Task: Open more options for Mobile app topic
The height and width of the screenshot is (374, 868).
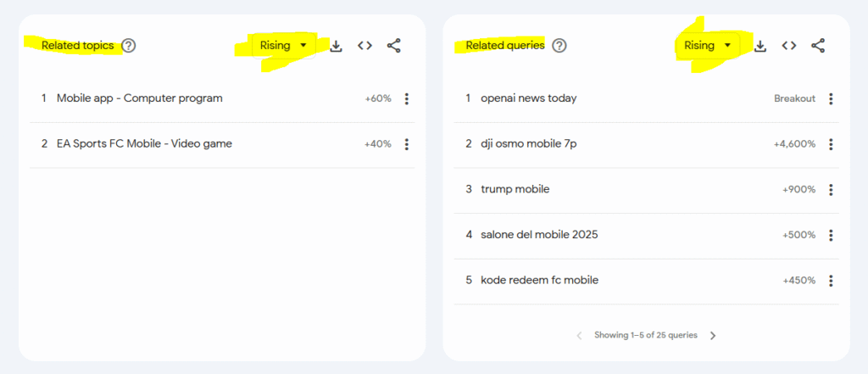Action: pos(407,98)
